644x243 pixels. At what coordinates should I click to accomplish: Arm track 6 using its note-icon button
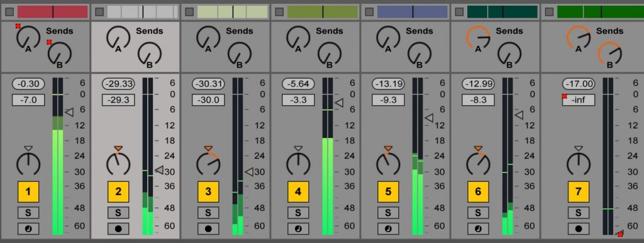pos(478,229)
